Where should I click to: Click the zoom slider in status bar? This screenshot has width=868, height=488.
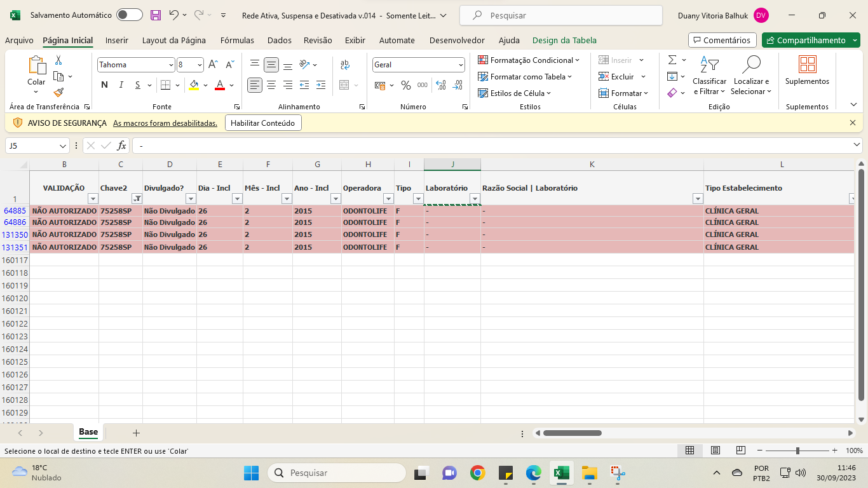pyautogui.click(x=797, y=451)
